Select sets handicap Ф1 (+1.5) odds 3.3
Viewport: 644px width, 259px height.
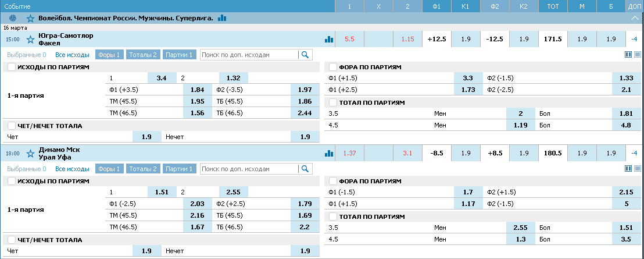pyautogui.click(x=468, y=78)
